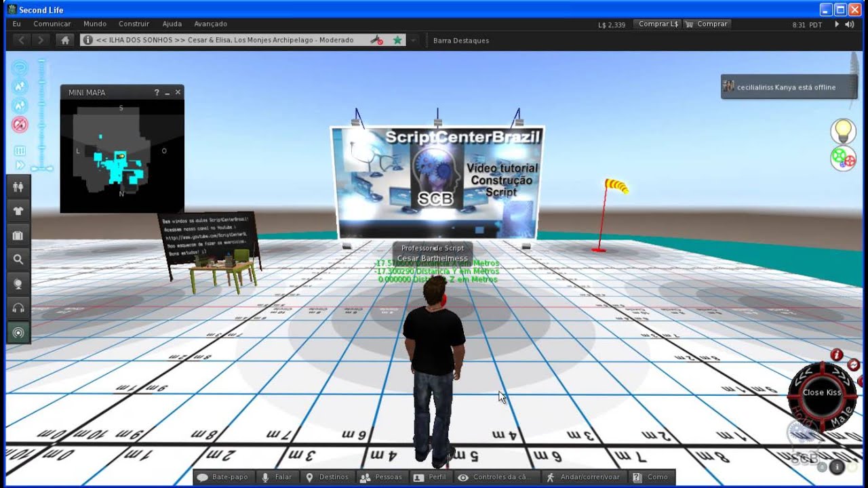Screen dimensions: 868x488
Task: Open the Como help button
Action: coord(652,477)
